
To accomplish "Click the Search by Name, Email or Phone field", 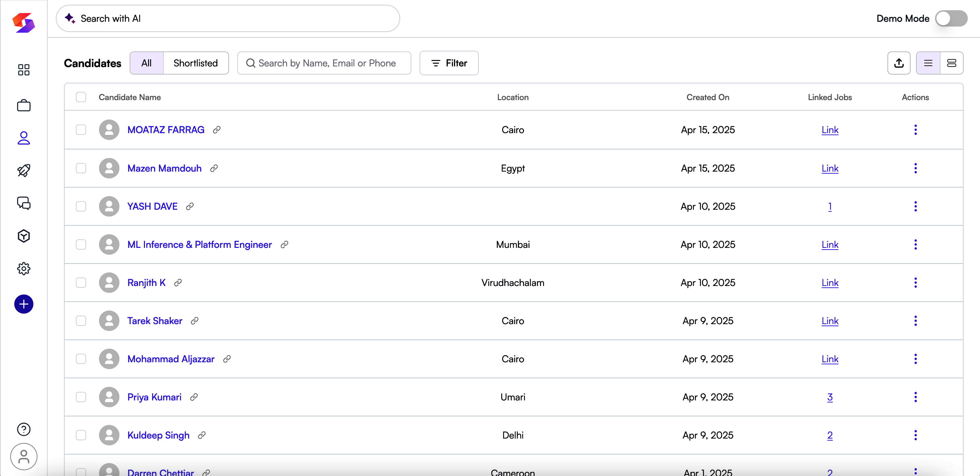I will 326,63.
